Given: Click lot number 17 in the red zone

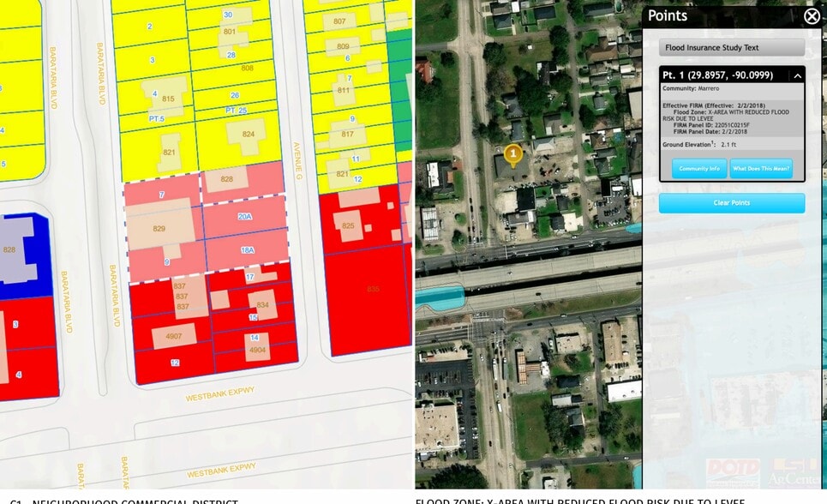Looking at the screenshot, I should point(249,277).
